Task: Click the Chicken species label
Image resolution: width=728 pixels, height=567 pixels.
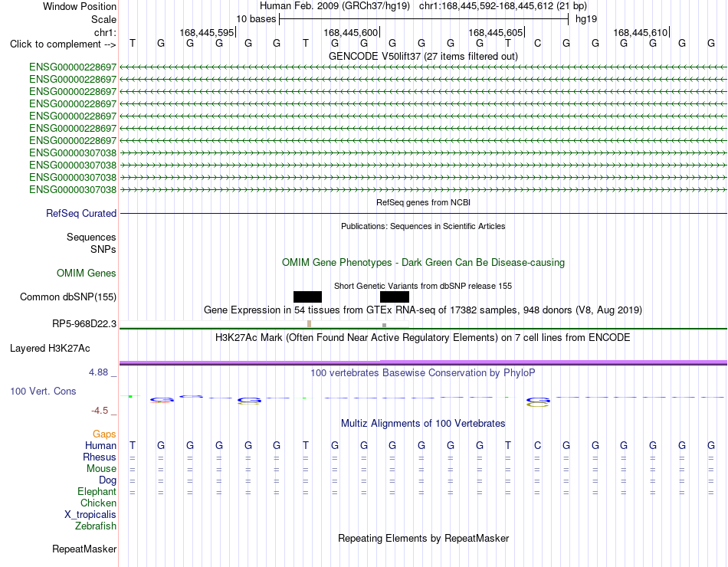Action: coord(98,503)
